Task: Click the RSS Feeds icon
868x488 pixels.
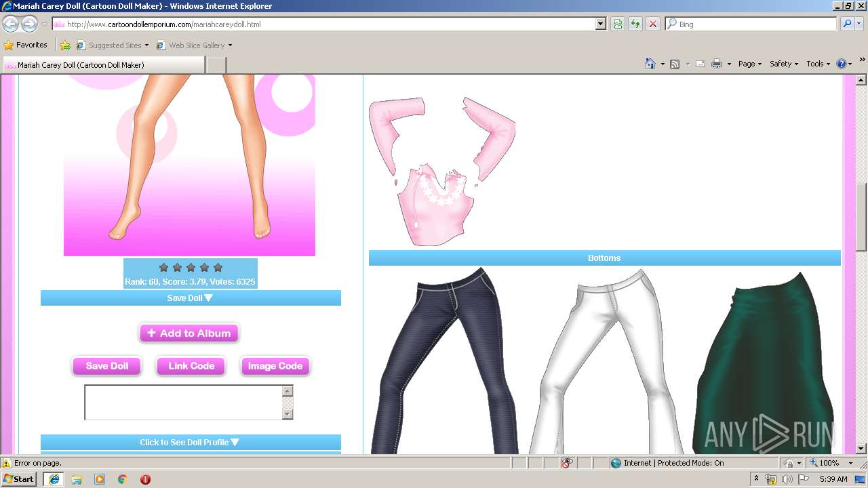Action: click(675, 64)
